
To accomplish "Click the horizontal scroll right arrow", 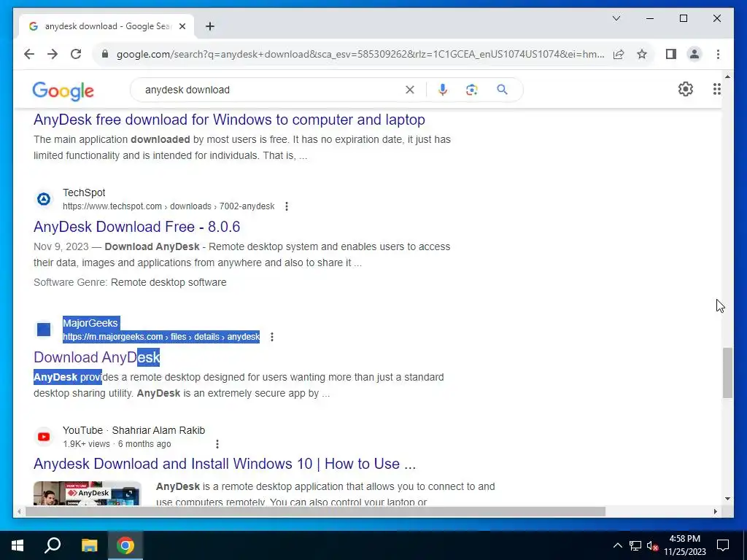I will tap(715, 512).
